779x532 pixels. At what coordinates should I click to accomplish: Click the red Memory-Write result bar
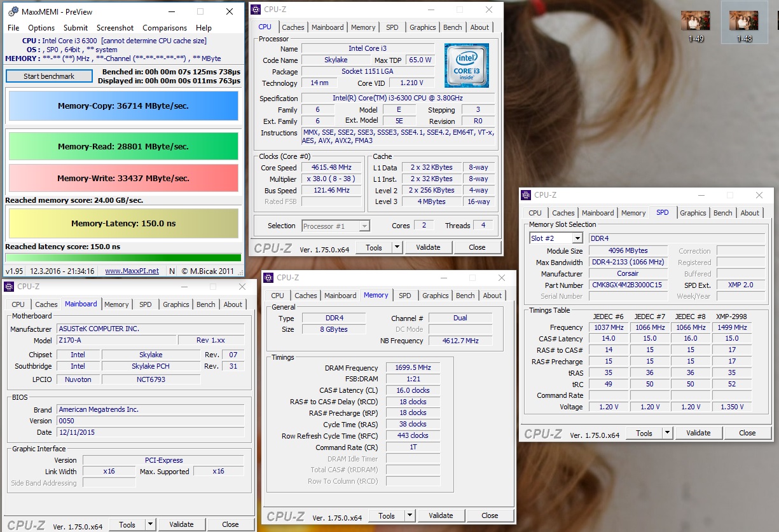pyautogui.click(x=124, y=178)
